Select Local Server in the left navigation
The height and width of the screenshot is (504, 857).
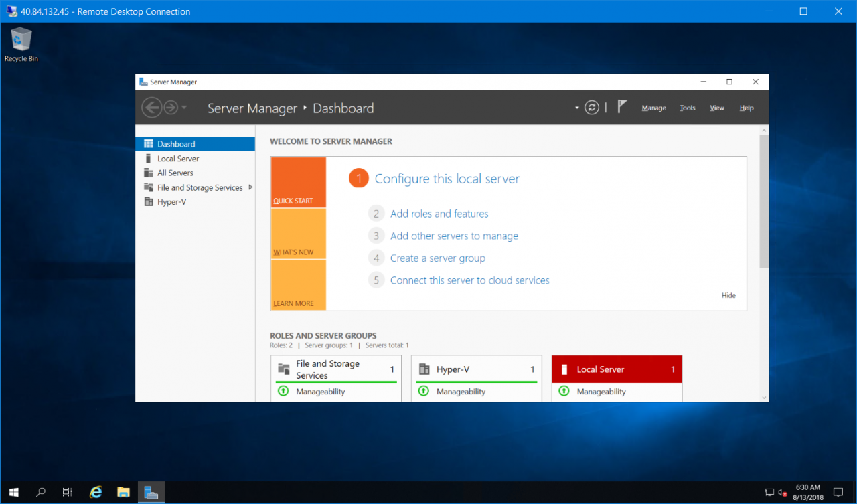pos(195,159)
